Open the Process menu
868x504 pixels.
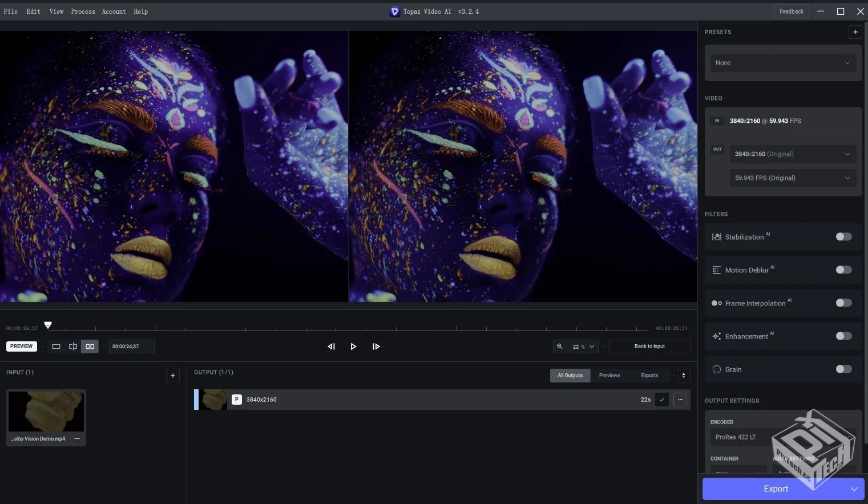click(83, 11)
